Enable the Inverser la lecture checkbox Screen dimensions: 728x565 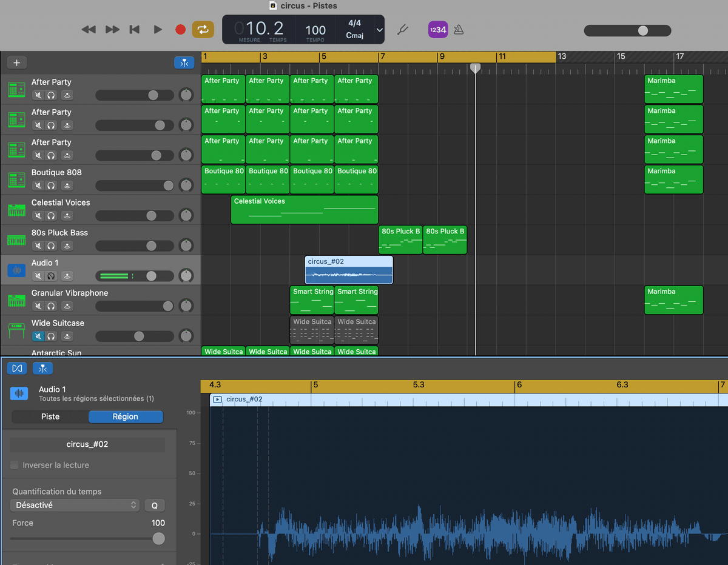tap(14, 465)
